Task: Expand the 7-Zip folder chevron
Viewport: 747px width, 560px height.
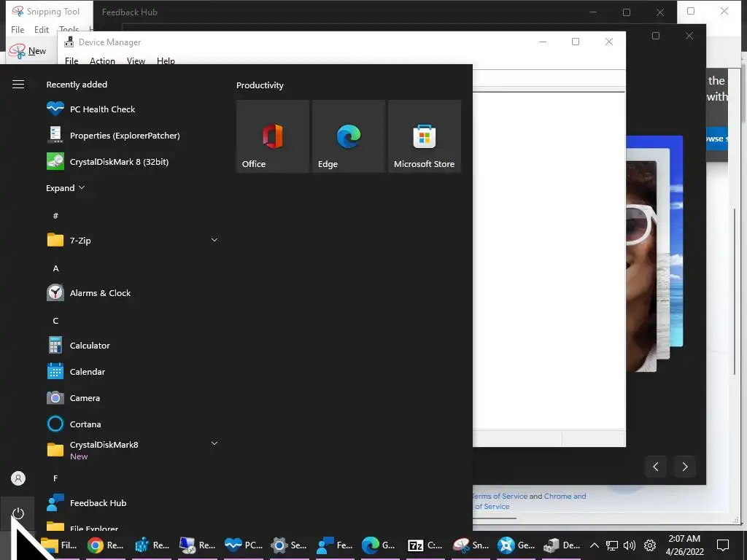Action: tap(214, 240)
